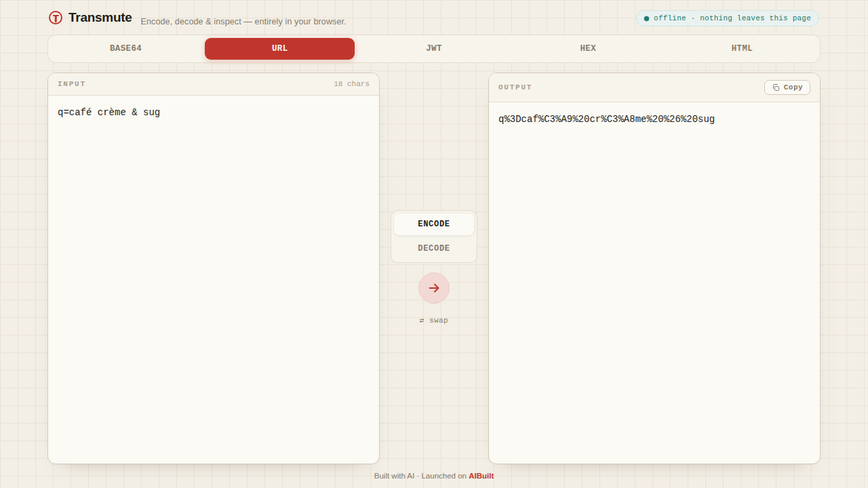The width and height of the screenshot is (868, 488).
Task: Click inside the input text area
Action: click(214, 279)
